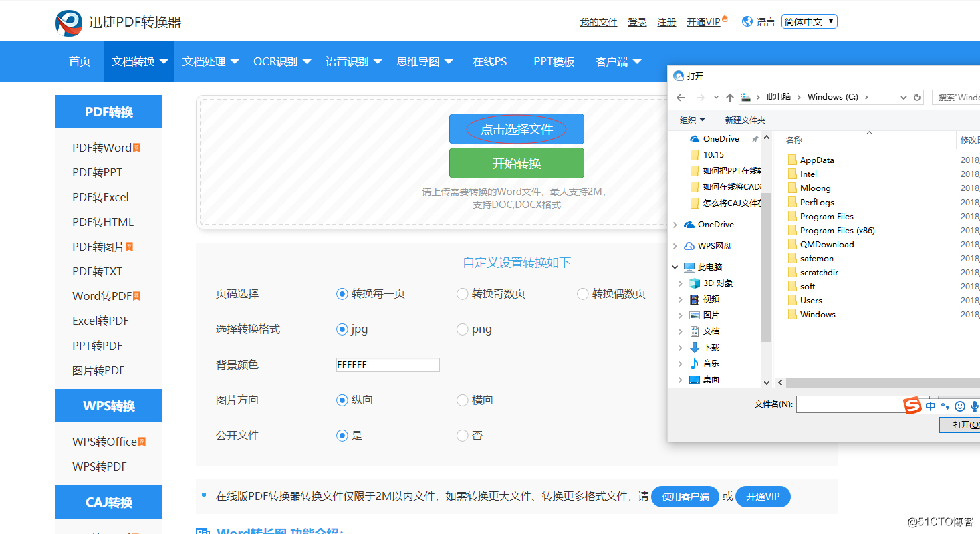Set 公开文件 to 否
Image resolution: width=980 pixels, height=534 pixels.
click(462, 436)
